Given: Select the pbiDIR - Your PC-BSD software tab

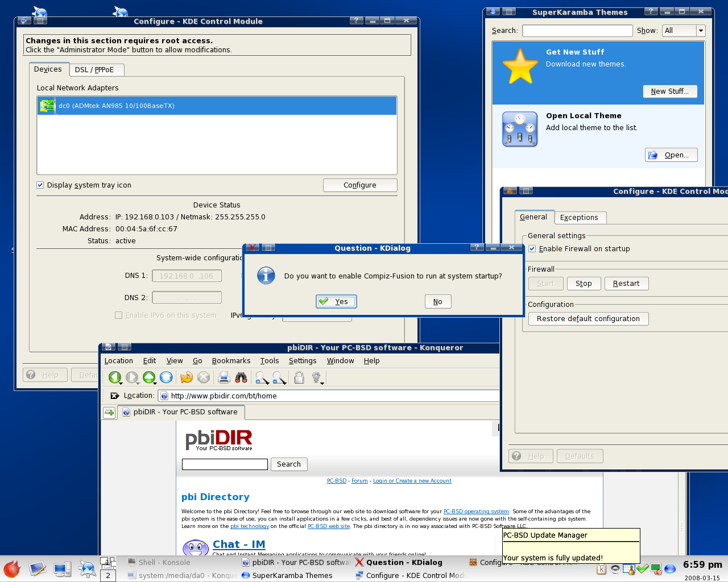Looking at the screenshot, I should tap(181, 412).
